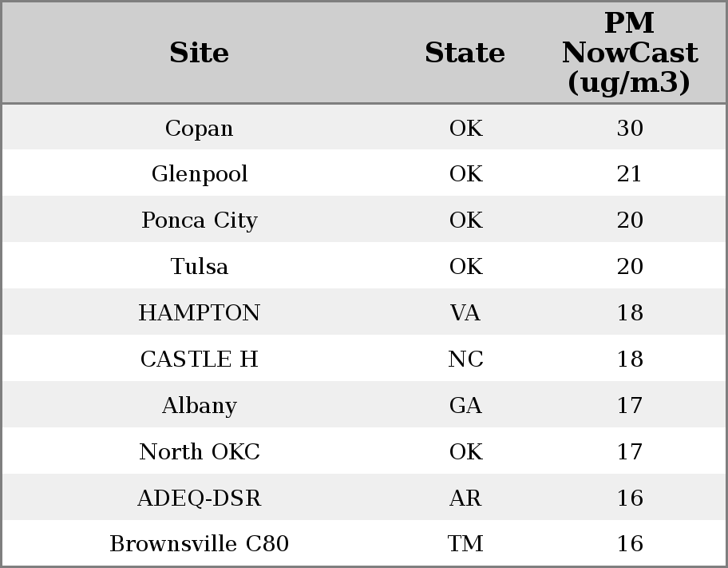
Task: Select the Glenpool site name
Action: coord(199,174)
